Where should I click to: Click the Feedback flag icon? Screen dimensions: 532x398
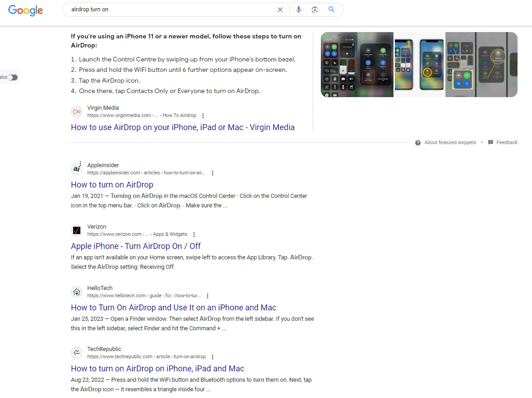coord(490,142)
